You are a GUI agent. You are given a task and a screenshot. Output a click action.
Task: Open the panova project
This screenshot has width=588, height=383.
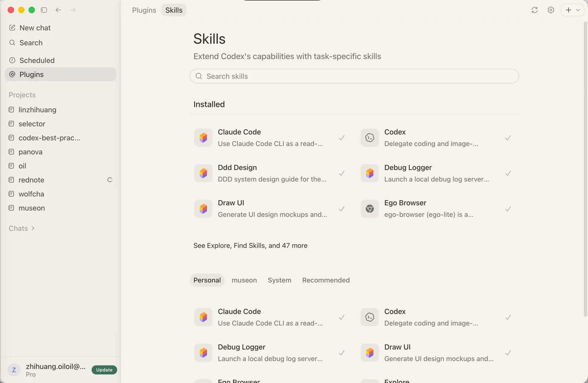61,152
